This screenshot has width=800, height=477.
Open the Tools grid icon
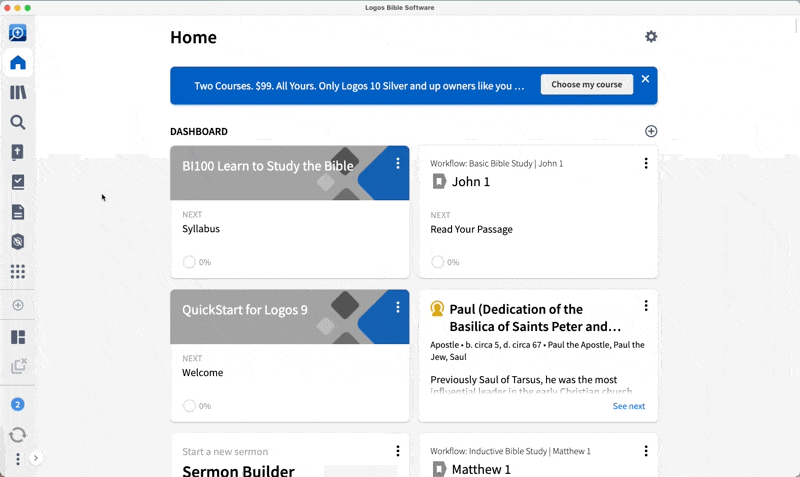pos(18,271)
